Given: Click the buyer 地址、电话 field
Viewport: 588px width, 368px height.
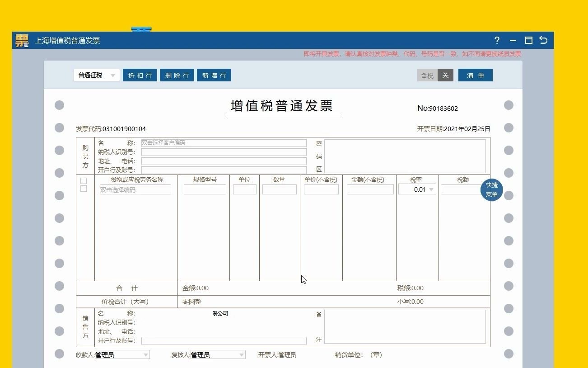Looking at the screenshot, I should [224, 161].
